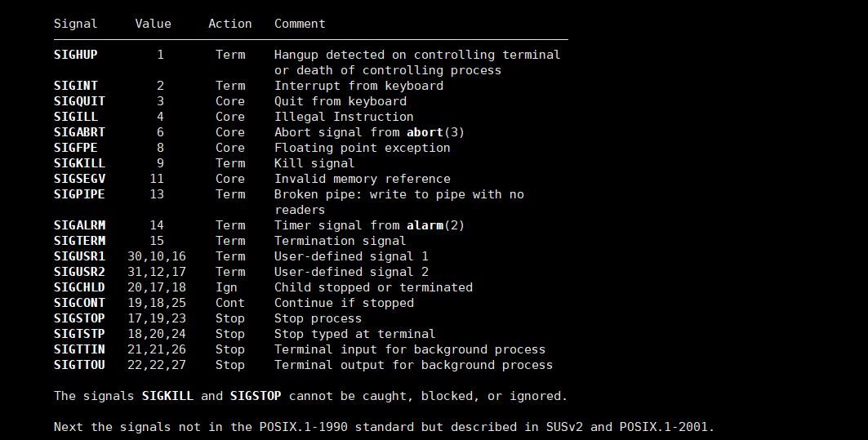Click 'Floating point exception' comment

point(362,148)
